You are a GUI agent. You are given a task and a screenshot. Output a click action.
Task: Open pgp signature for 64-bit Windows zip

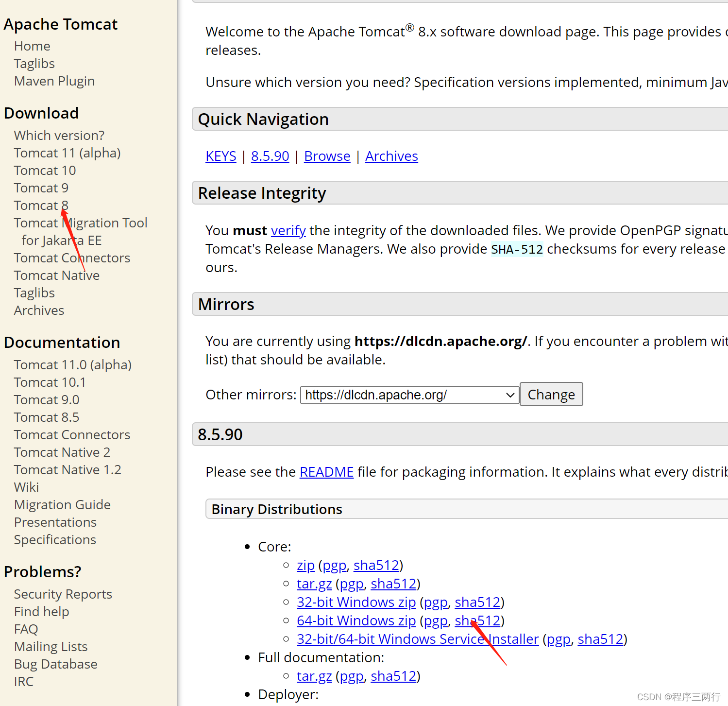pyautogui.click(x=436, y=621)
